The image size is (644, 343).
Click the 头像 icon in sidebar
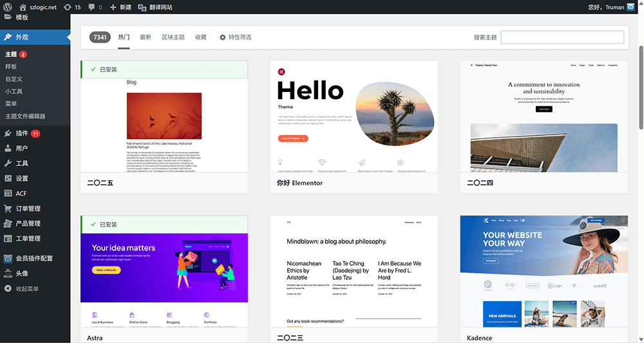[8, 273]
